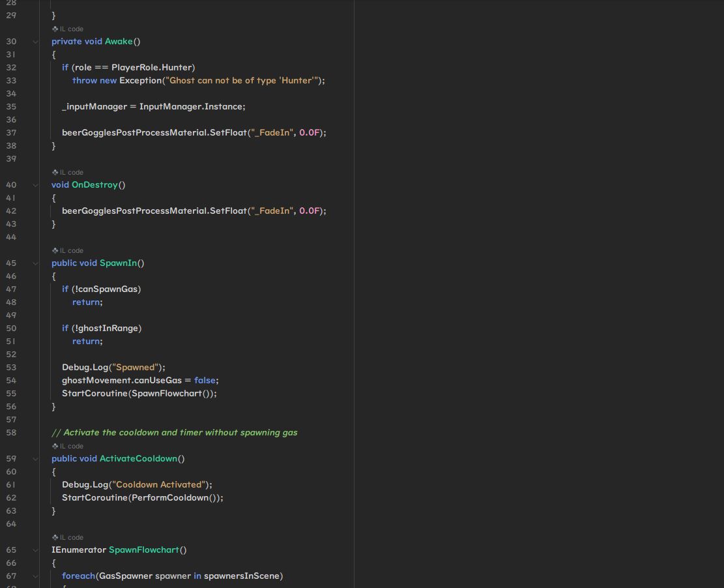Click the InputManager.Instance reference
Screen dimensions: 724x588
click(192, 106)
